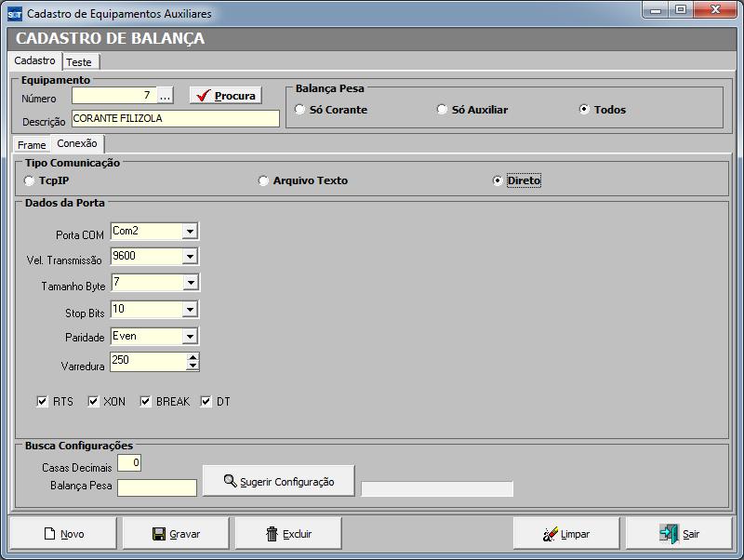Image resolution: width=744 pixels, height=560 pixels.
Task: Select the TcpIP communication type
Action: coord(31,180)
